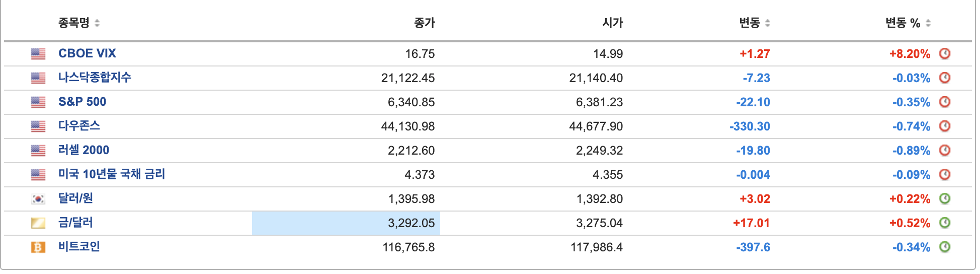Open the S&P 500 link
980x274 pixels.
(82, 102)
